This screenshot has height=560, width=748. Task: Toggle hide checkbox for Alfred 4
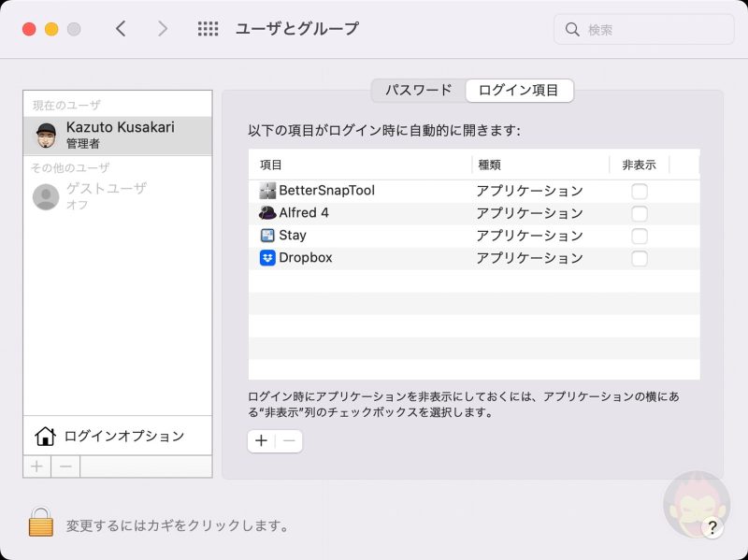[639, 213]
